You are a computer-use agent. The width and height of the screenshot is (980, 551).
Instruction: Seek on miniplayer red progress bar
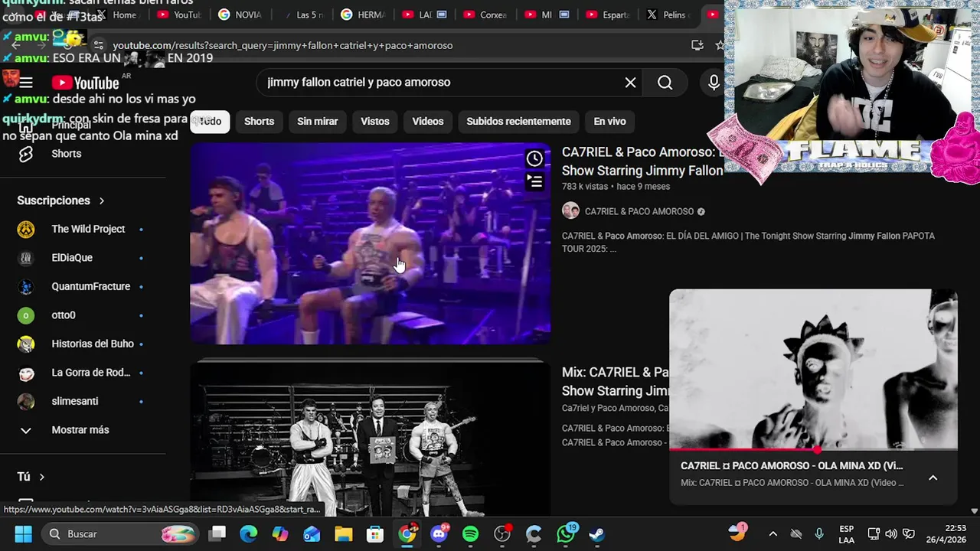pyautogui.click(x=813, y=449)
